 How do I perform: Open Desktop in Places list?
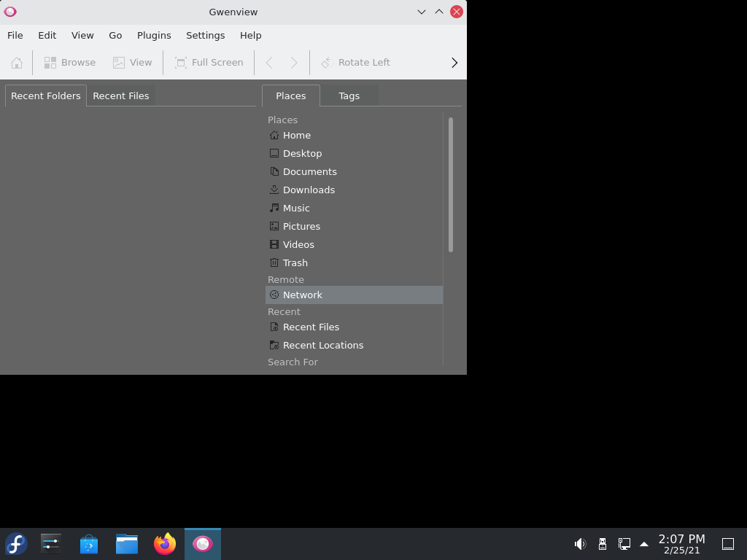[x=354, y=153]
